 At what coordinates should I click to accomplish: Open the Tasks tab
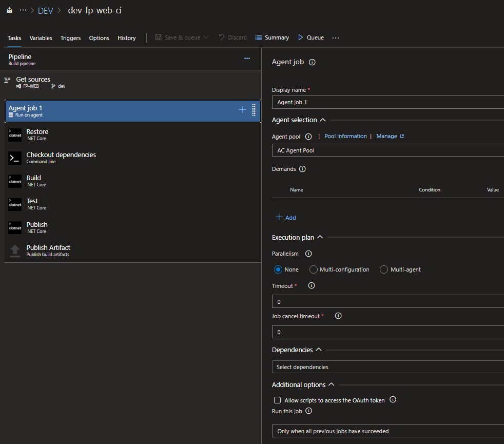pos(14,38)
